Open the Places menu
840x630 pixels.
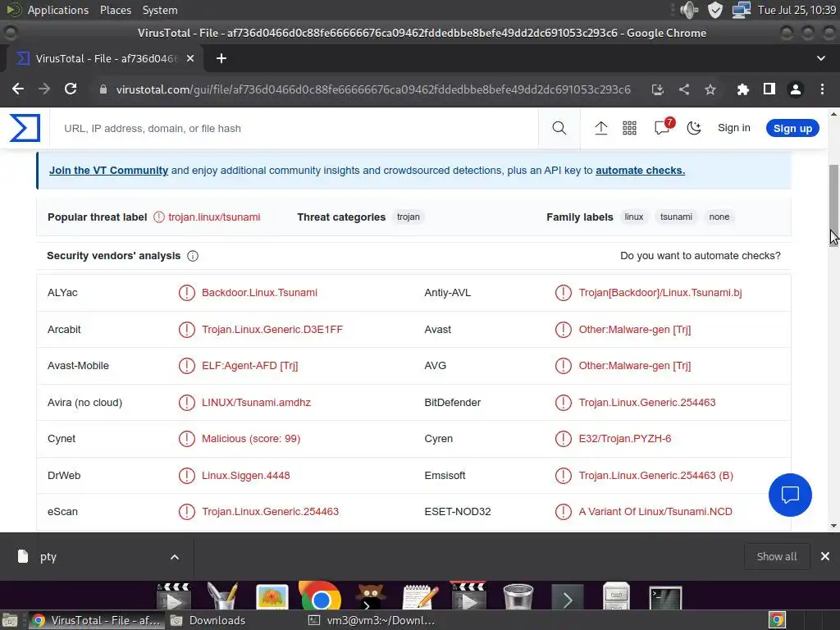coord(115,10)
